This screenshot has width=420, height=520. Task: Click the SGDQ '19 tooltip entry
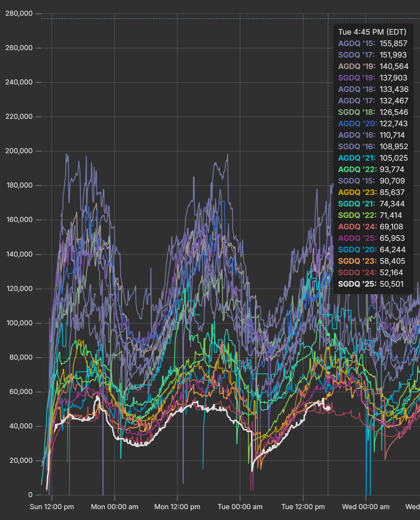(373, 78)
